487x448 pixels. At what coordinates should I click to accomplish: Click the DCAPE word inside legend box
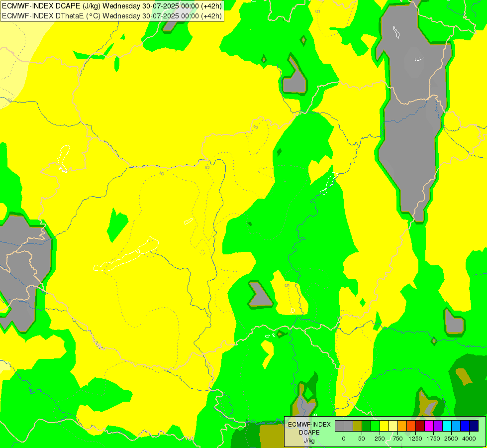coord(309,433)
